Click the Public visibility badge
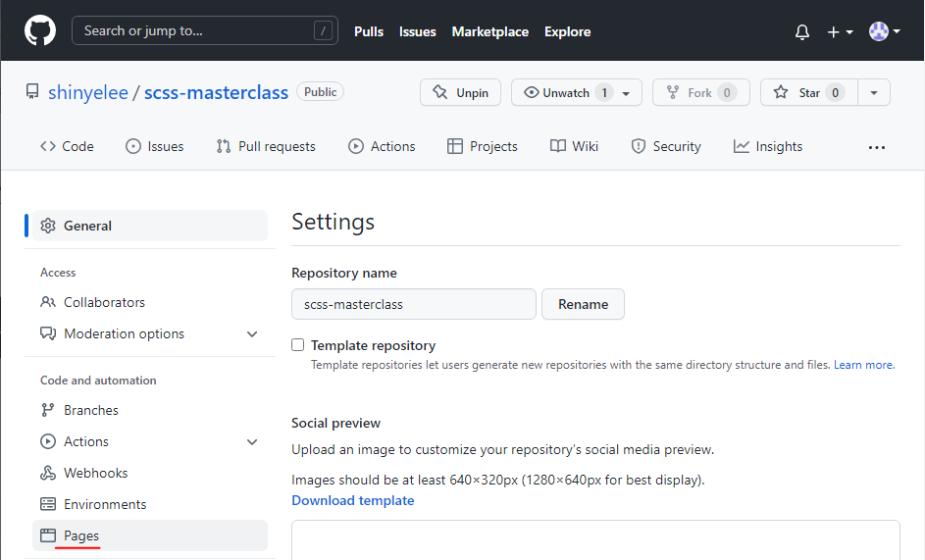This screenshot has width=925, height=560. tap(321, 92)
